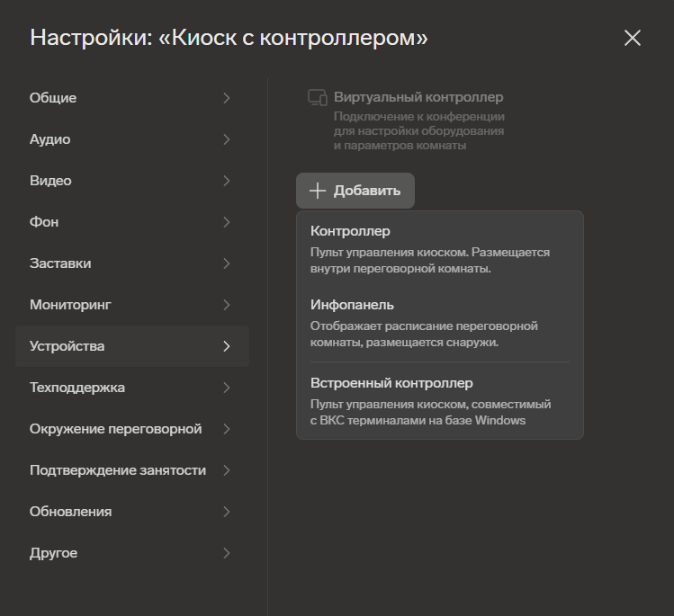Expand the Другое chevron arrow
Screen dimensions: 674x616
[226, 553]
